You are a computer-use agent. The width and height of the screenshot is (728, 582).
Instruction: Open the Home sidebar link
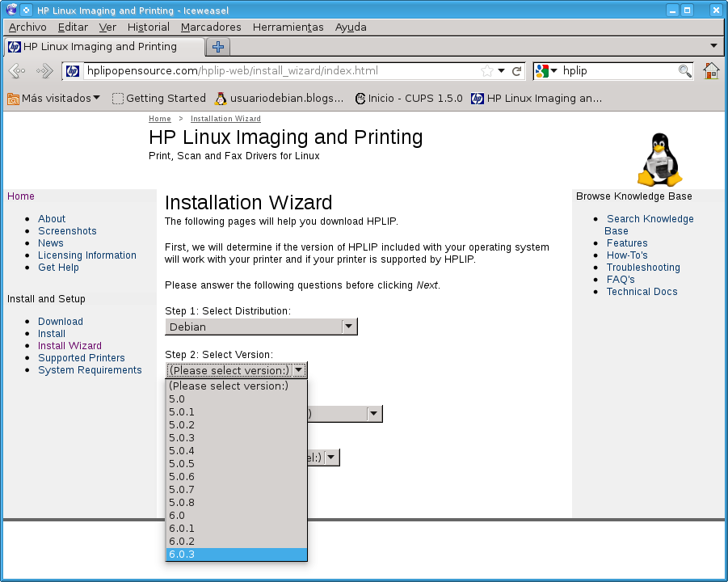tap(21, 196)
